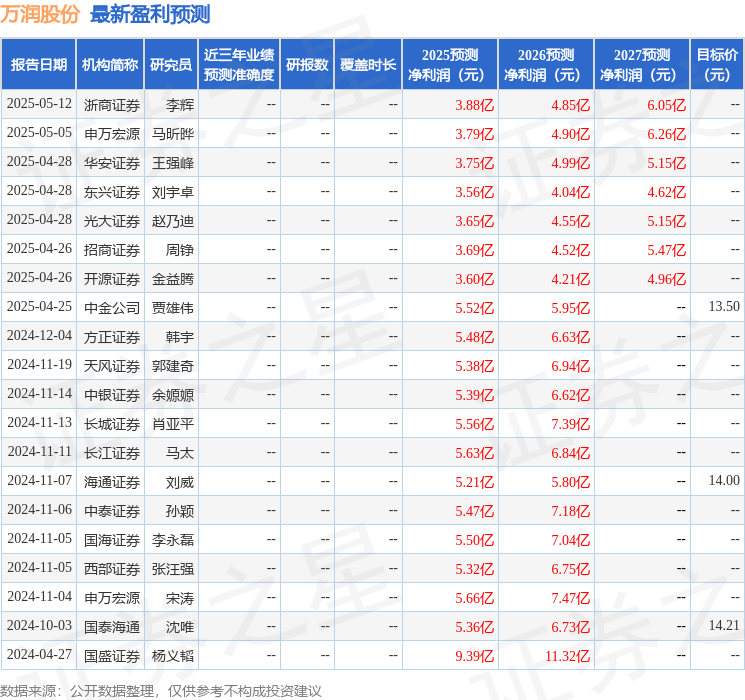Screen dimensions: 745x700
Task: Click the 天风证券 institution cell
Action: 112,365
